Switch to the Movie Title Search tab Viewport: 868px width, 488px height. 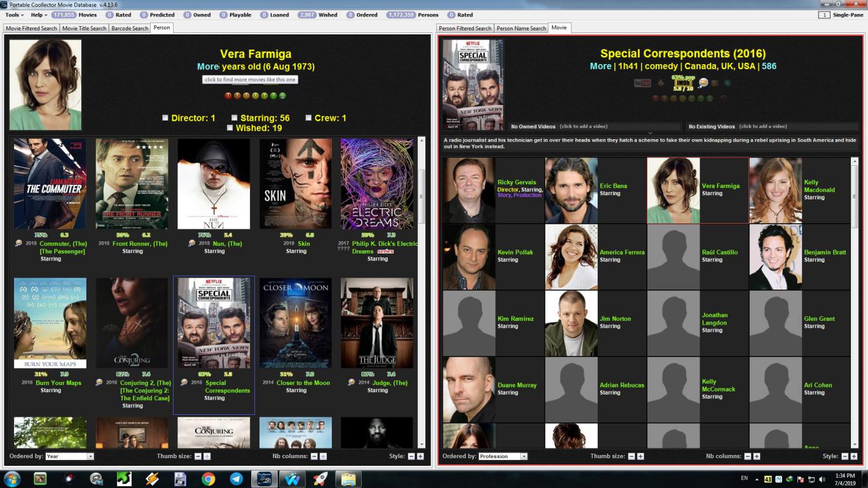click(x=84, y=28)
